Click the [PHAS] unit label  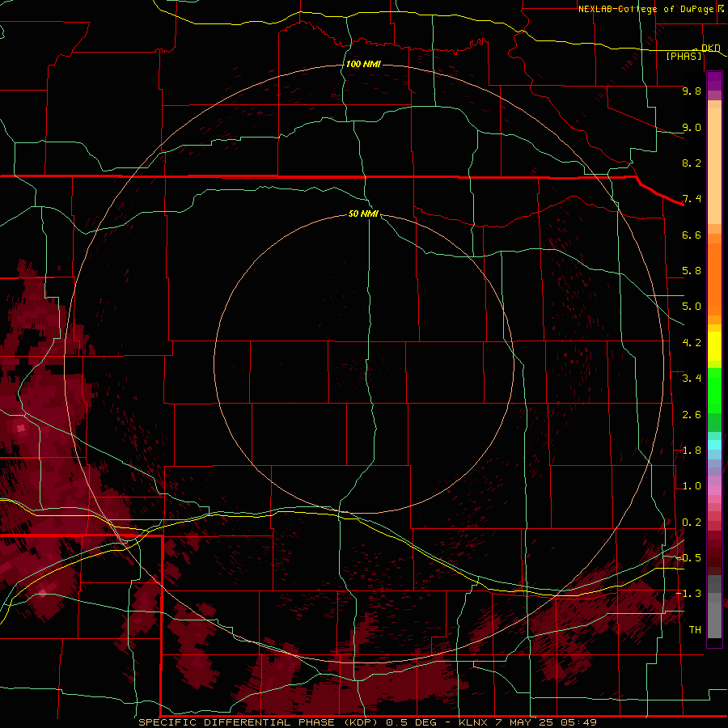(684, 56)
